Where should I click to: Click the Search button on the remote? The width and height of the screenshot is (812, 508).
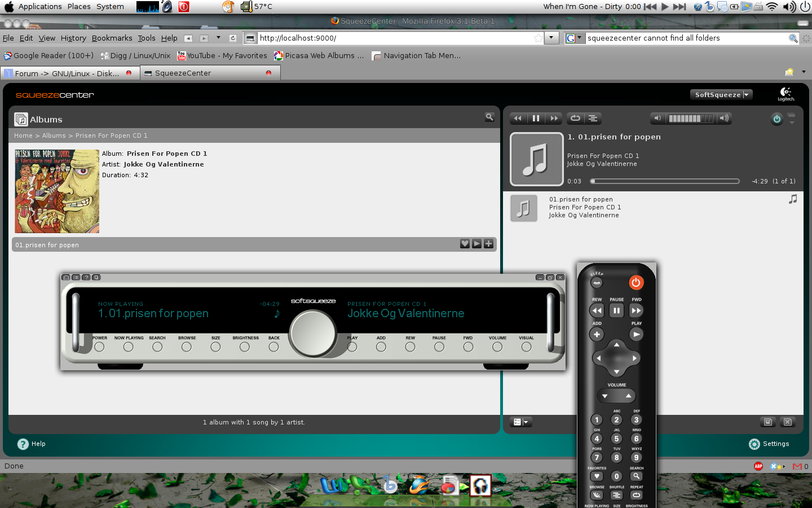[637, 476]
